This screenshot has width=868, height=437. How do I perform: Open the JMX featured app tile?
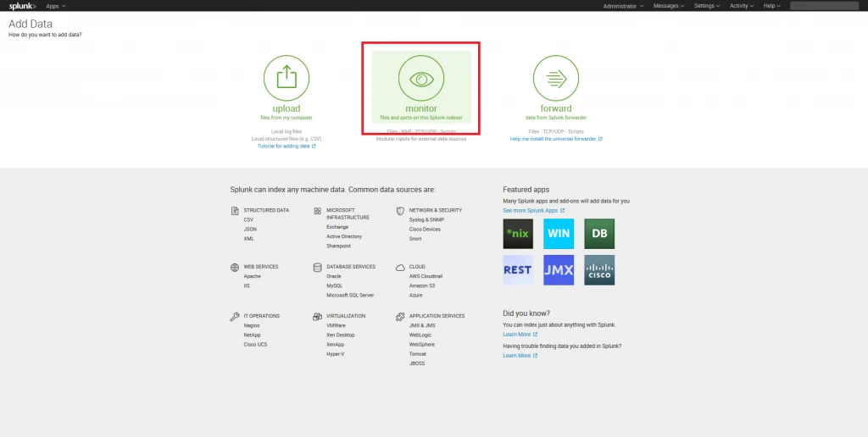click(559, 270)
